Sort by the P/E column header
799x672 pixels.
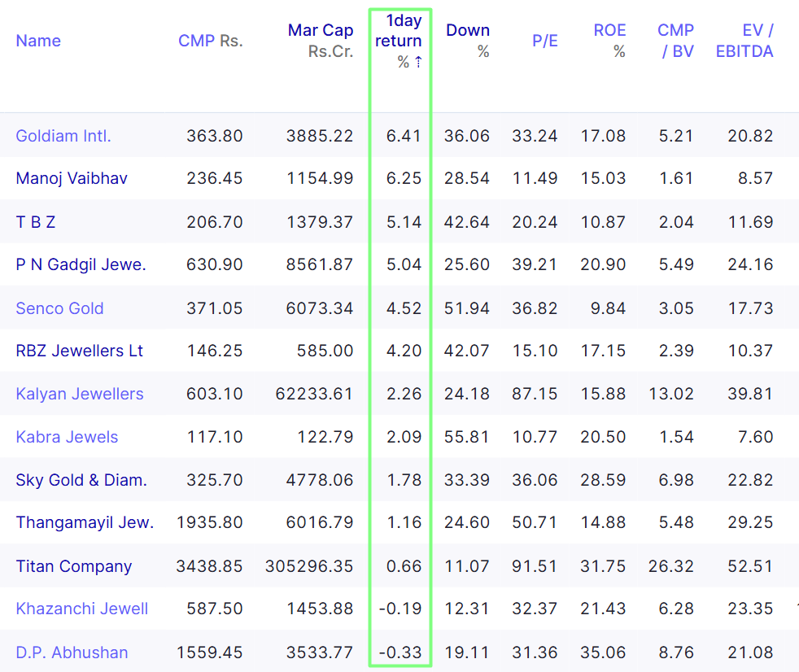click(544, 41)
